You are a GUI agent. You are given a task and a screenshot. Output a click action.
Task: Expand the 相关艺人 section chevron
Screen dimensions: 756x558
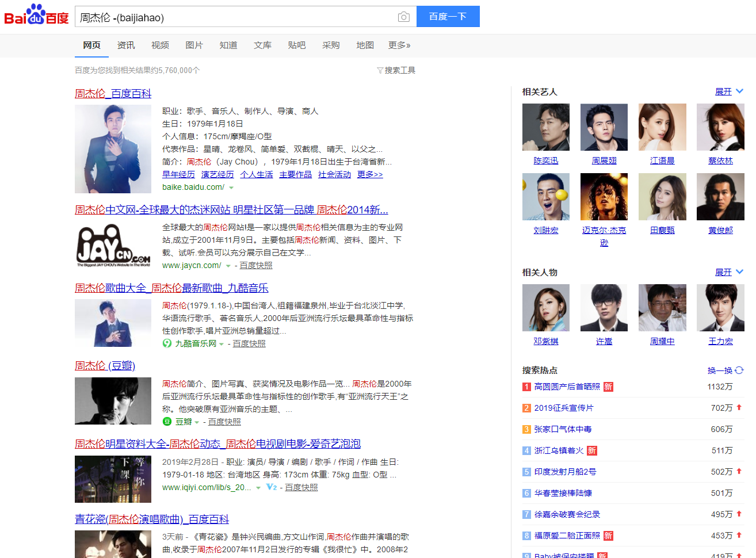click(740, 91)
